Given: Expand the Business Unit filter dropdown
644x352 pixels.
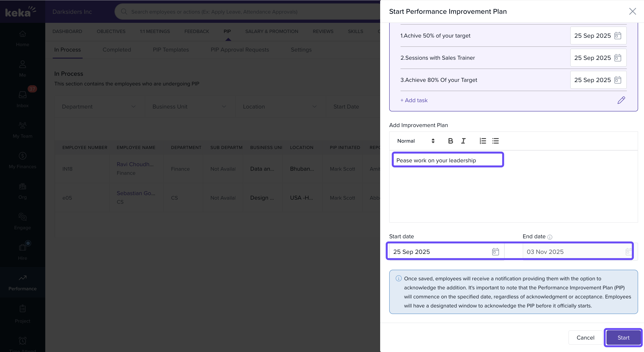Looking at the screenshot, I should (190, 107).
